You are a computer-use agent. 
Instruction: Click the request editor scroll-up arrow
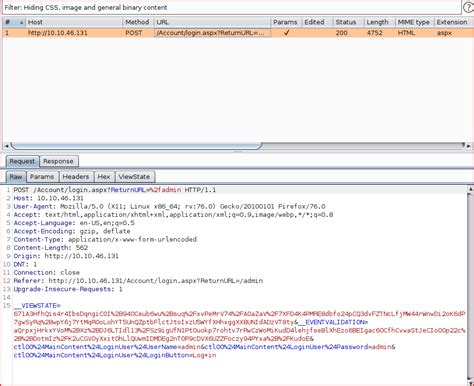pos(470,189)
